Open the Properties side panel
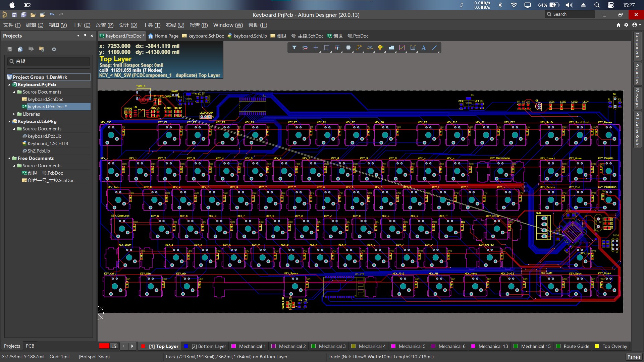The image size is (644, 362). (x=637, y=73)
